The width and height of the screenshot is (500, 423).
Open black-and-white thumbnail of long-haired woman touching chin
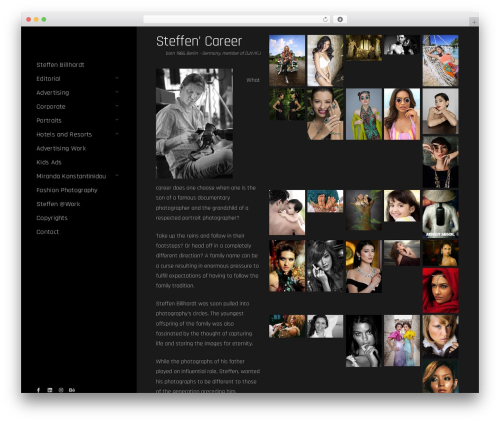[x=325, y=266]
